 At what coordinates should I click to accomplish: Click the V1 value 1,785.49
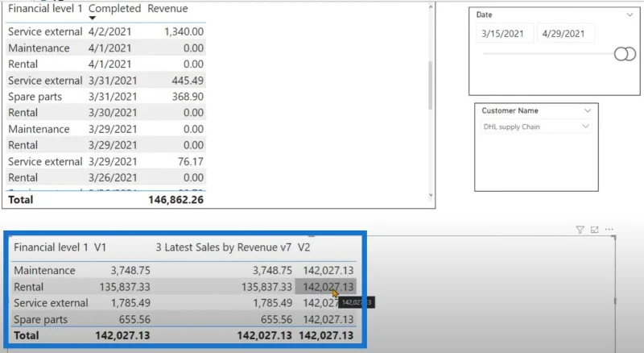click(130, 303)
